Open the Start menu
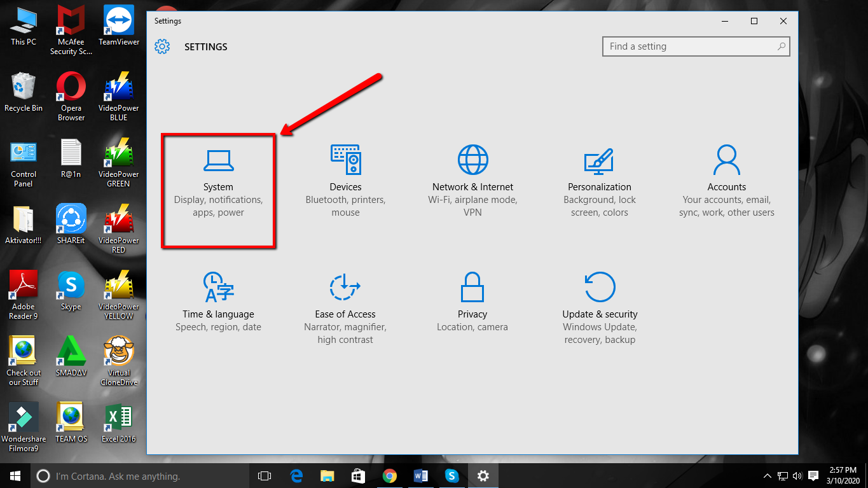 (x=14, y=475)
